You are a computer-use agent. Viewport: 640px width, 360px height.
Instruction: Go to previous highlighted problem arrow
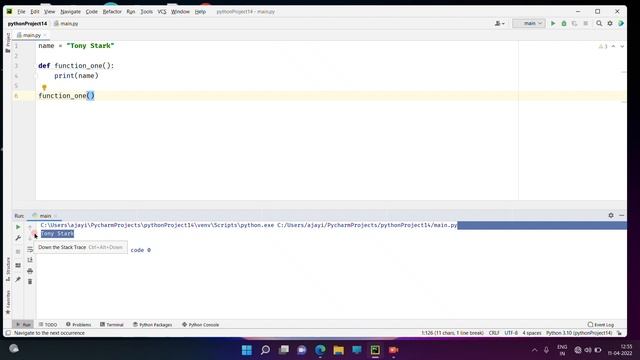tap(613, 47)
